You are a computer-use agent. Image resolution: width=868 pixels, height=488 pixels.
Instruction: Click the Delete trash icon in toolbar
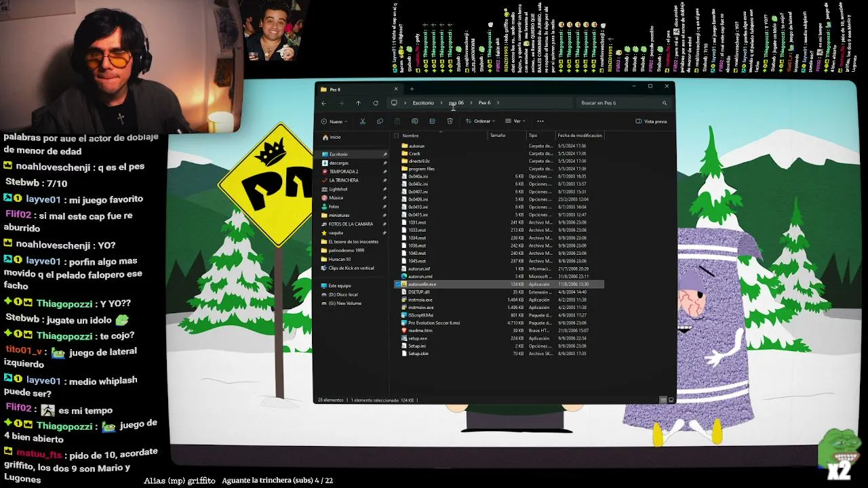[450, 121]
